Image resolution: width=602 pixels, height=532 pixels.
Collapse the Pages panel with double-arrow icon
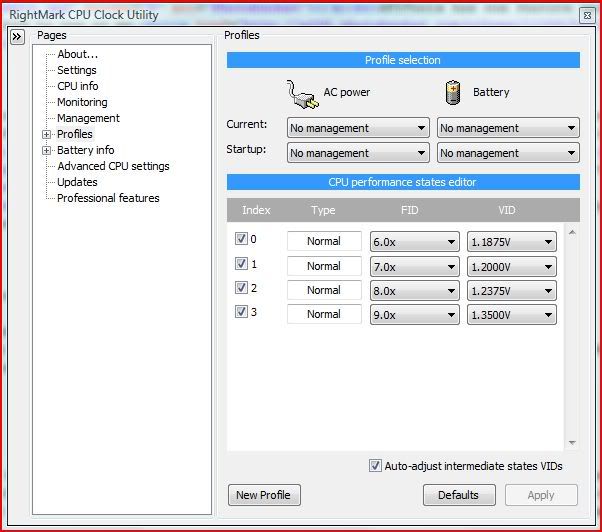(x=17, y=37)
